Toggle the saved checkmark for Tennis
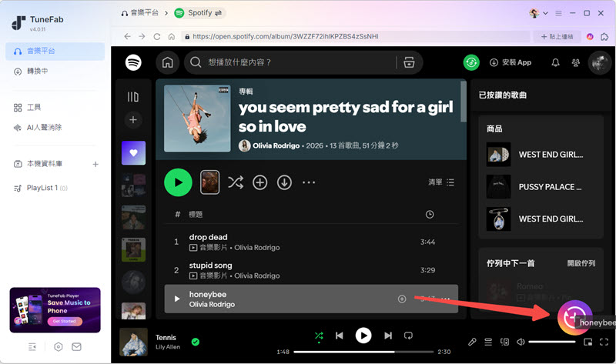The width and height of the screenshot is (616, 364). (x=196, y=342)
